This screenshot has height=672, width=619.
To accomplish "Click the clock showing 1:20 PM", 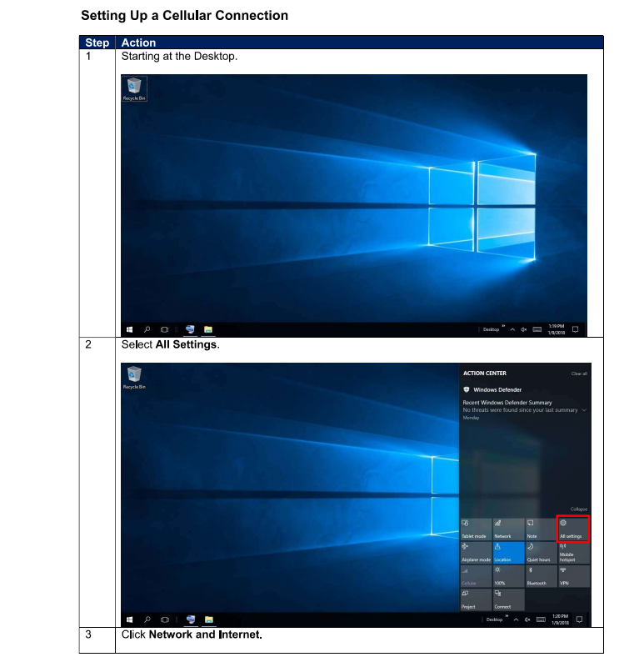I will click(559, 619).
